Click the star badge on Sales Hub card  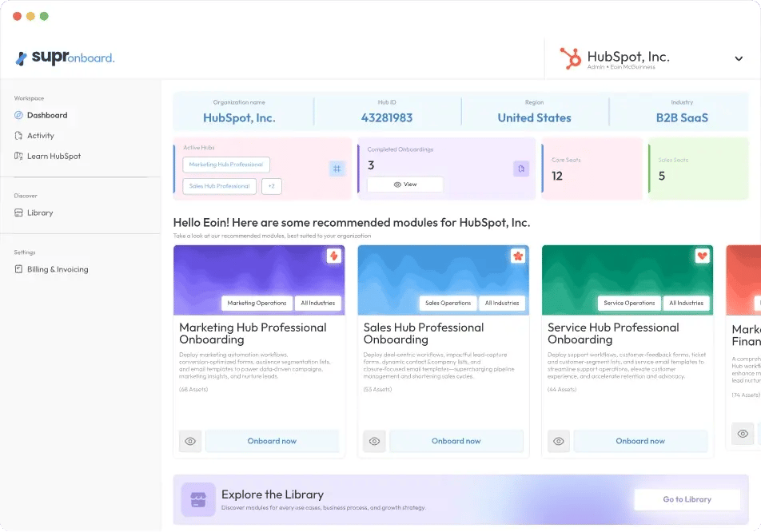point(518,256)
